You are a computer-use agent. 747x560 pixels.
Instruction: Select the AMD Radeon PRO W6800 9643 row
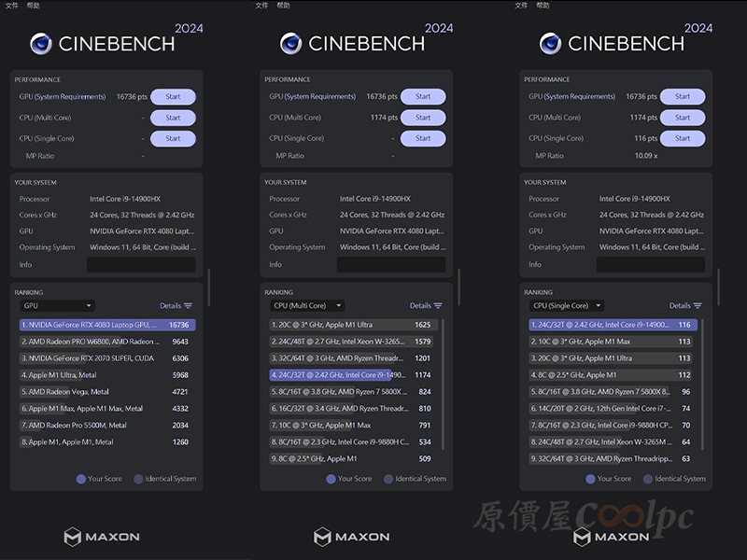pos(107,342)
